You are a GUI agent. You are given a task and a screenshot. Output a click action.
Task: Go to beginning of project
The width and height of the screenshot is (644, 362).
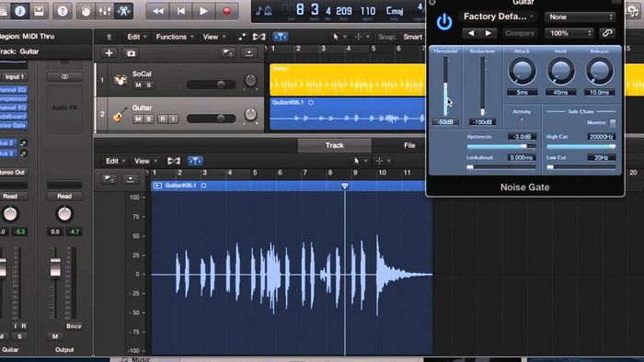[180, 11]
